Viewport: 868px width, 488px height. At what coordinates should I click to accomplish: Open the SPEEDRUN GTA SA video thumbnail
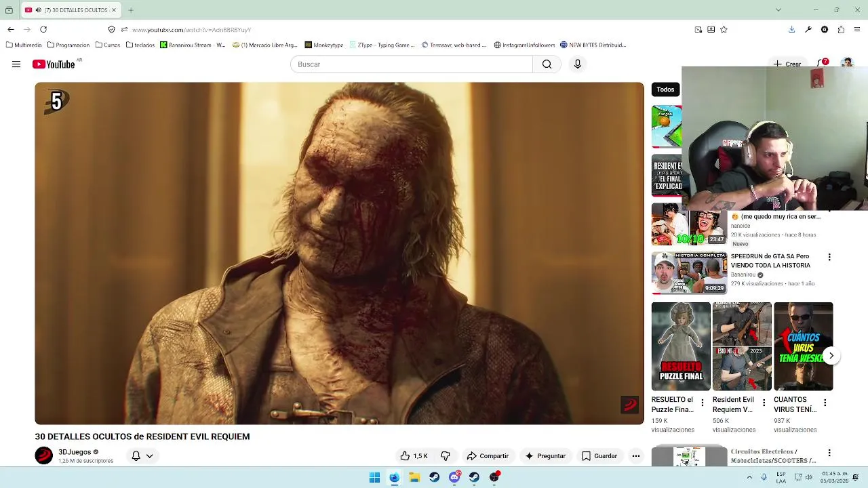[689, 273]
